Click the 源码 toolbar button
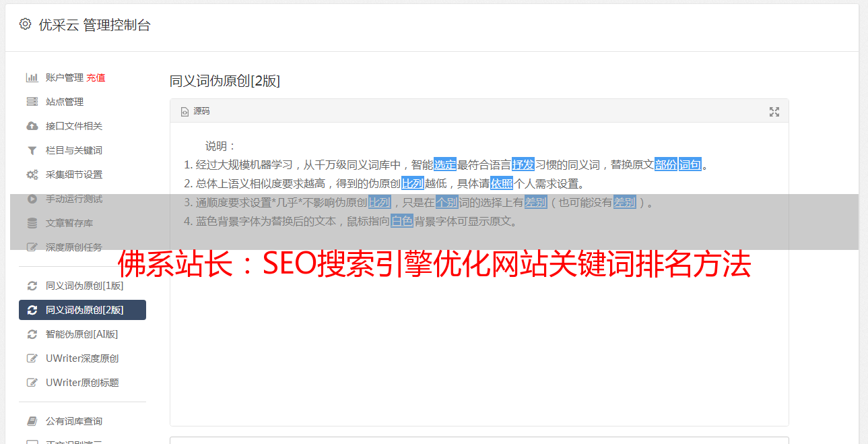 195,111
